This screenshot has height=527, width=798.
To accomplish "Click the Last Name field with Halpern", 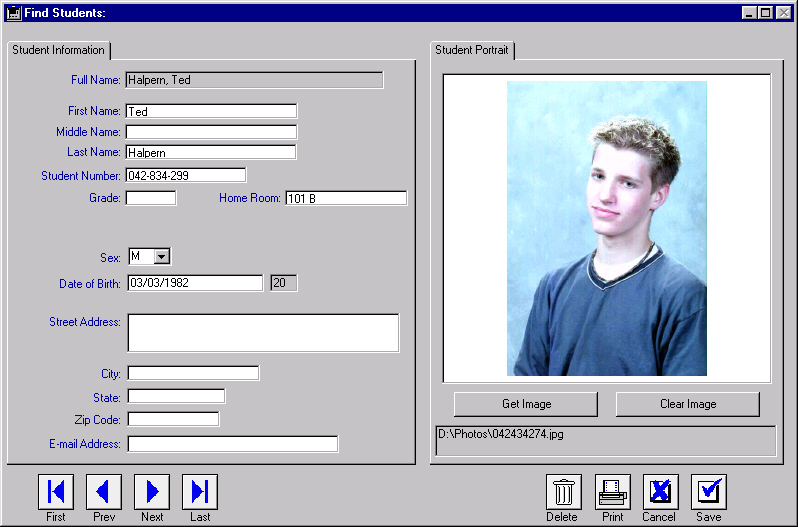I will click(x=211, y=152).
